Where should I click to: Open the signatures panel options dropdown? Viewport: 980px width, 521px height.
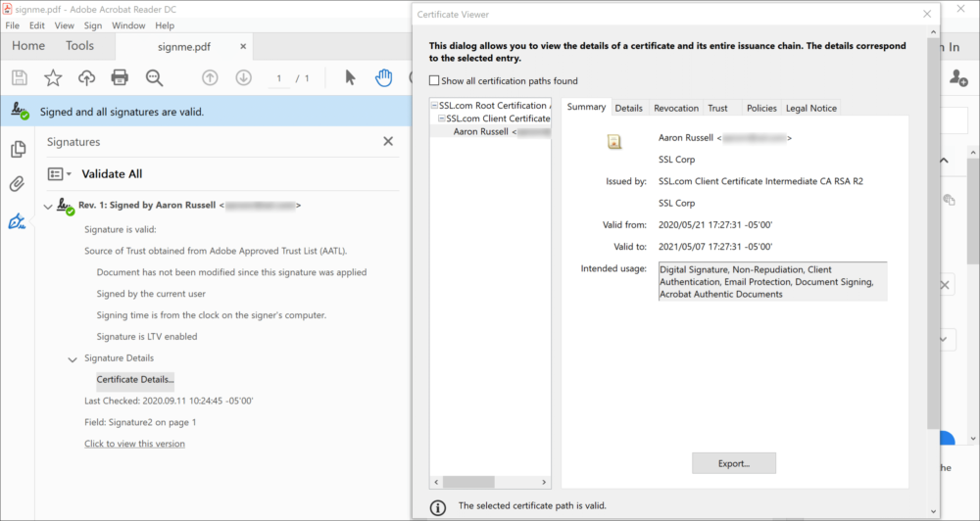click(x=59, y=174)
